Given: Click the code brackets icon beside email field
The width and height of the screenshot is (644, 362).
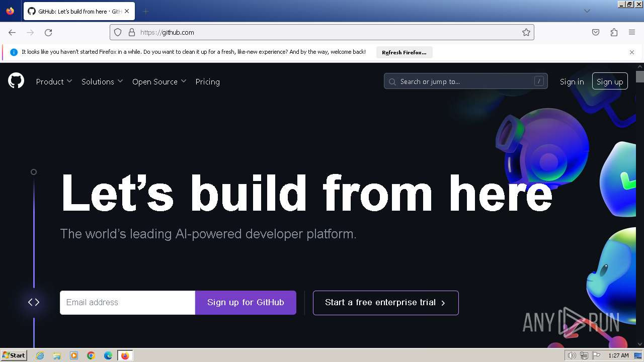Looking at the screenshot, I should point(34,302).
